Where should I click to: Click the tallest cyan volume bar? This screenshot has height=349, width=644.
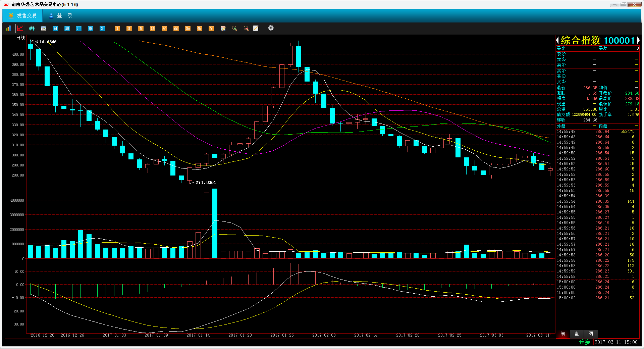pyautogui.click(x=215, y=223)
